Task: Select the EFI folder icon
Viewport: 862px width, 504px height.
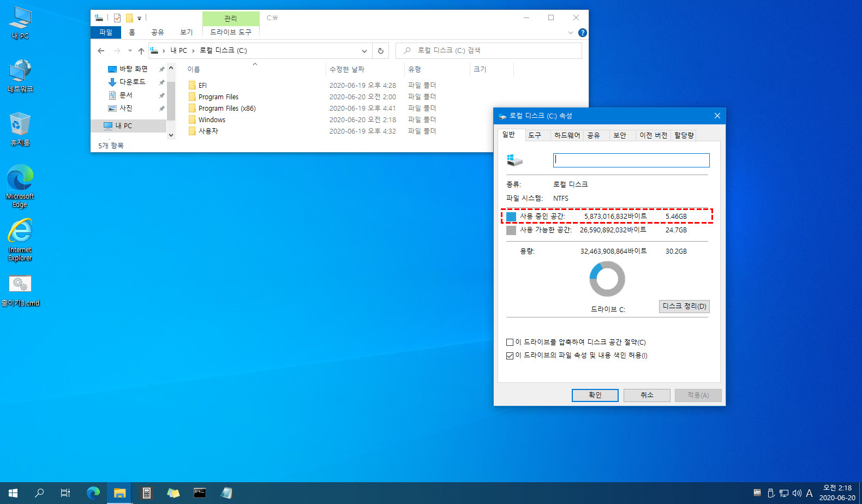Action: point(192,85)
